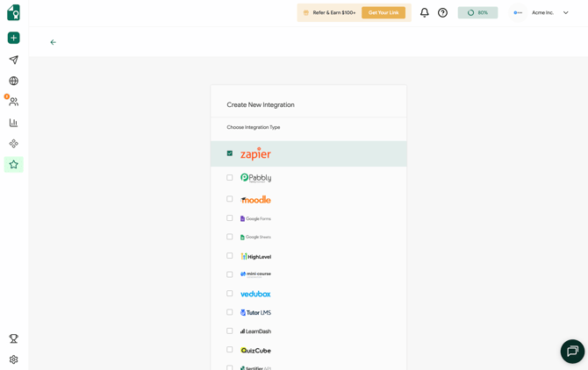Click the Moodle logo
The image size is (588, 370).
[255, 200]
